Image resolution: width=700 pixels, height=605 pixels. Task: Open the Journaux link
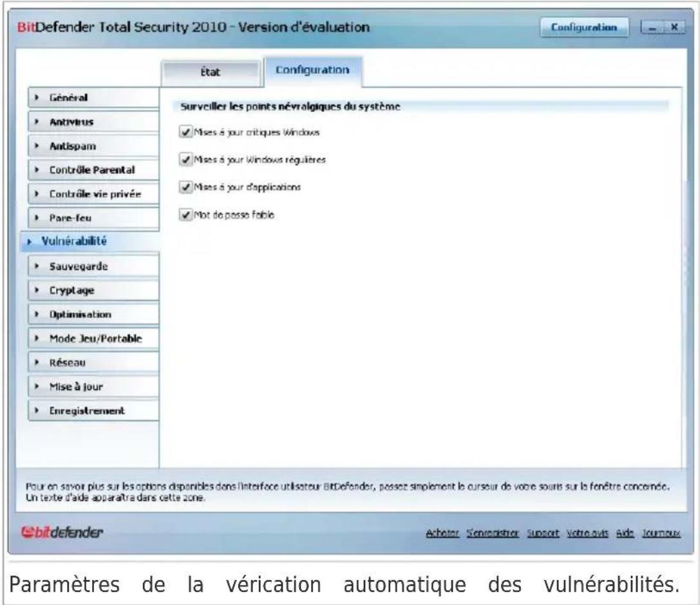coord(661,533)
